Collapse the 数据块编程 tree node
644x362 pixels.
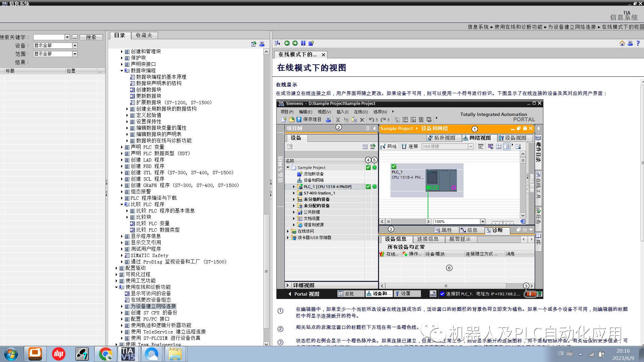pyautogui.click(x=122, y=71)
